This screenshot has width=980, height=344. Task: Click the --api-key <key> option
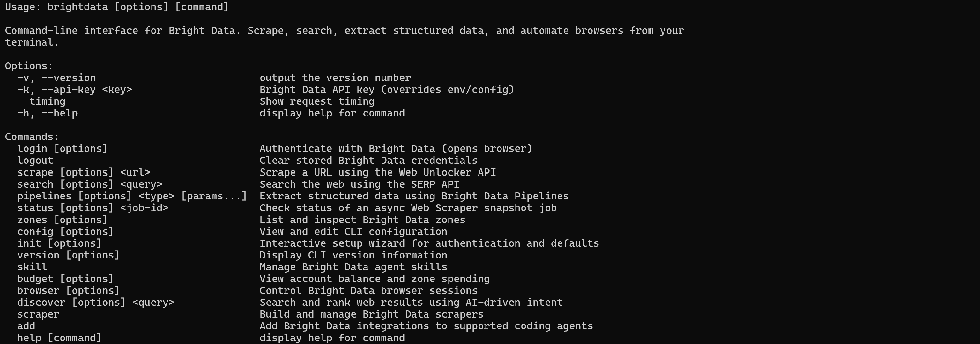coord(87,89)
